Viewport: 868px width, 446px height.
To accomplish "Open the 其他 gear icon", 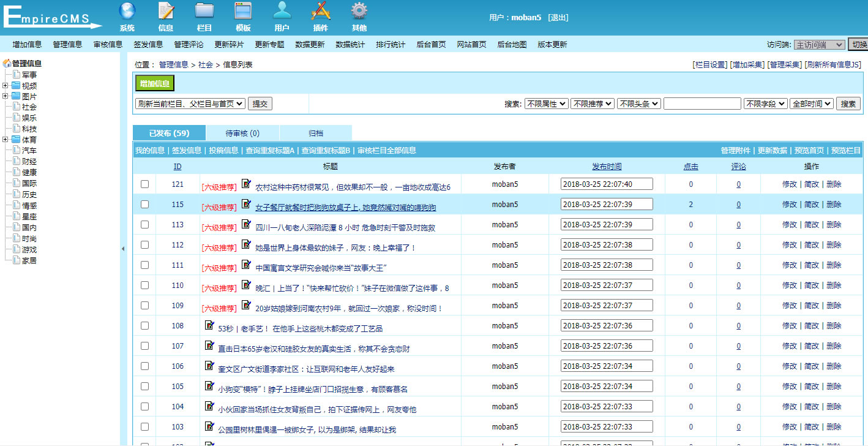I will click(x=359, y=10).
